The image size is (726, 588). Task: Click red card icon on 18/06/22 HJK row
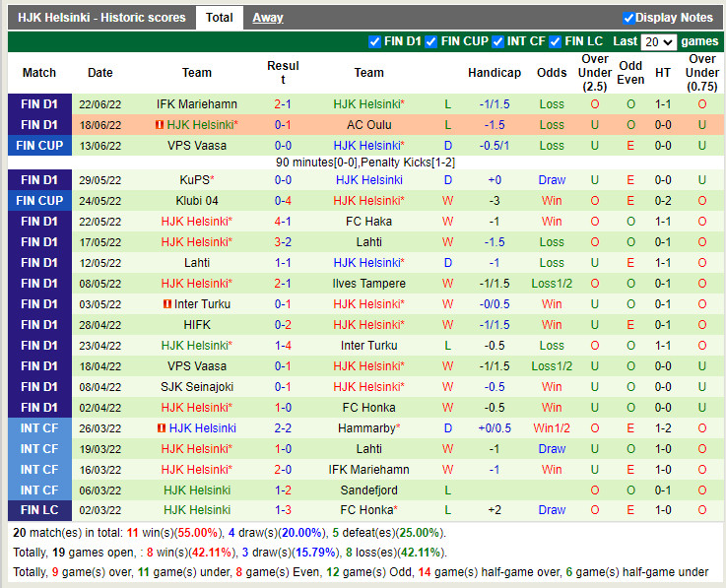tap(160, 125)
